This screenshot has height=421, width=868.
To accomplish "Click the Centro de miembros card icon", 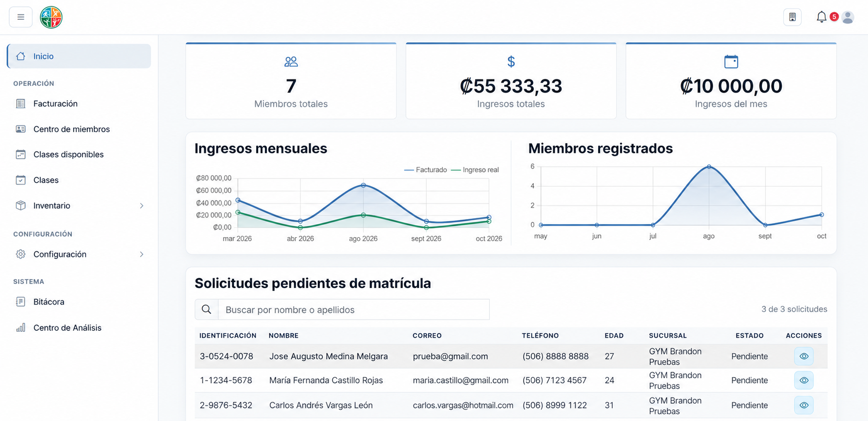I will (x=21, y=129).
